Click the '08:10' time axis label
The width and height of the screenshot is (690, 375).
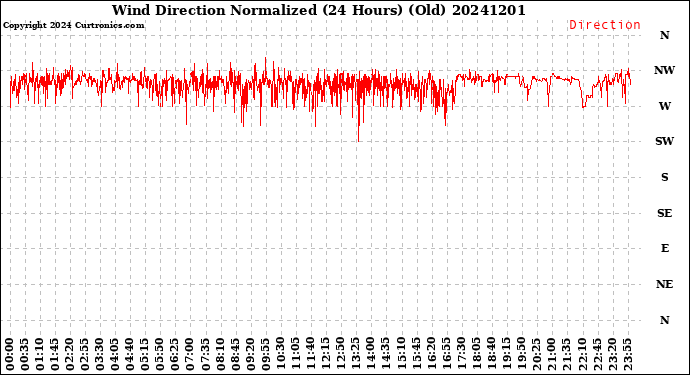[x=220, y=354]
